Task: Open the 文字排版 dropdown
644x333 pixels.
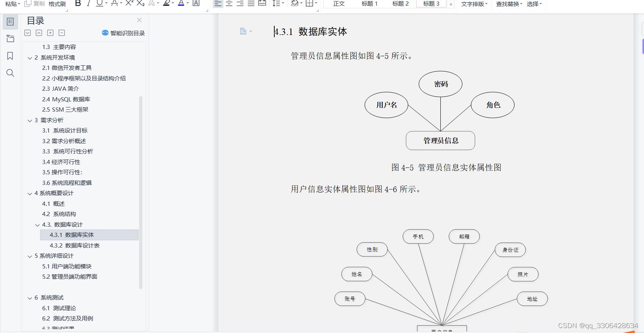Action: tap(474, 4)
